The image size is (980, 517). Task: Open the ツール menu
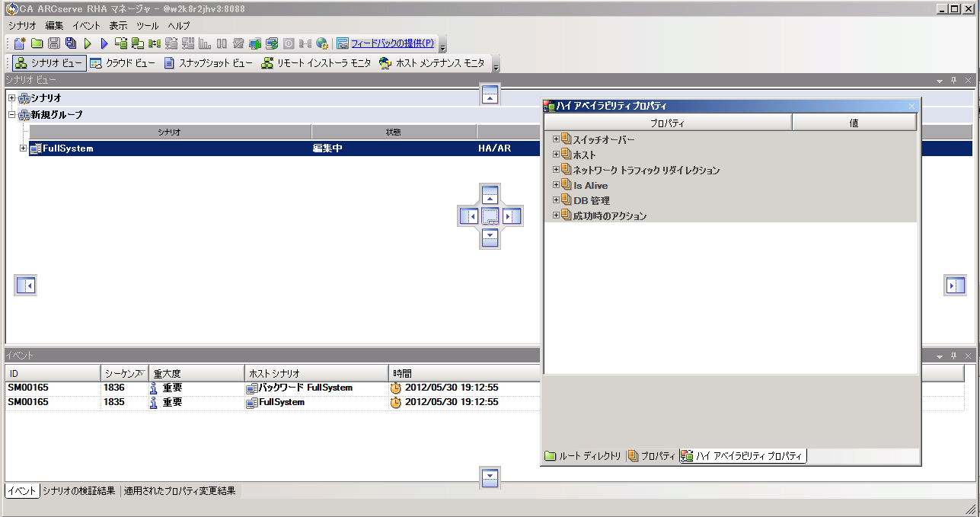(x=147, y=25)
